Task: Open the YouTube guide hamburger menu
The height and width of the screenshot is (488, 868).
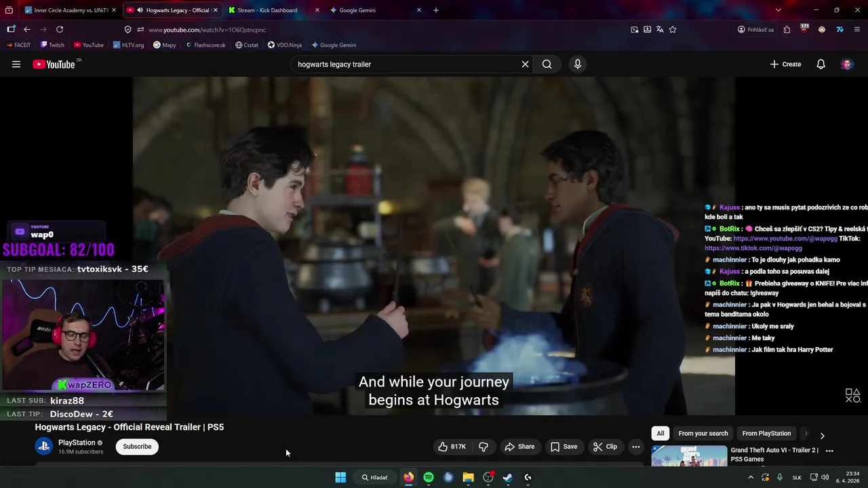Action: pyautogui.click(x=16, y=64)
